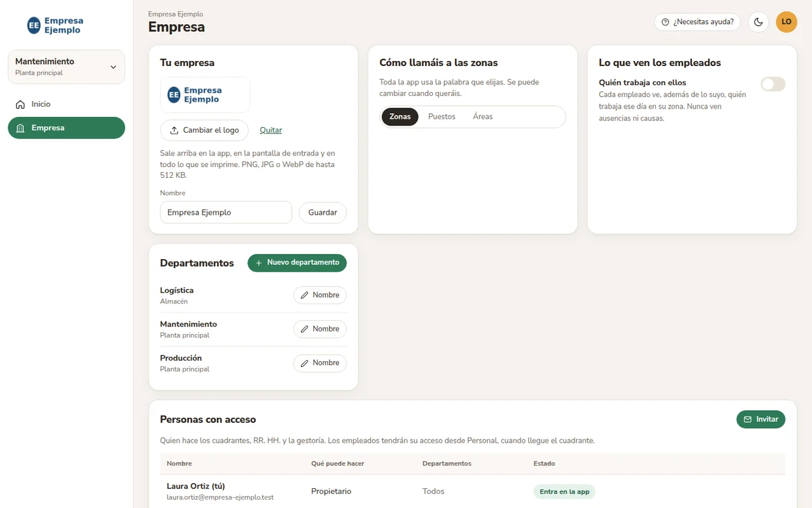Click the Propietario role cell
The width and height of the screenshot is (812, 508).
coord(331,491)
